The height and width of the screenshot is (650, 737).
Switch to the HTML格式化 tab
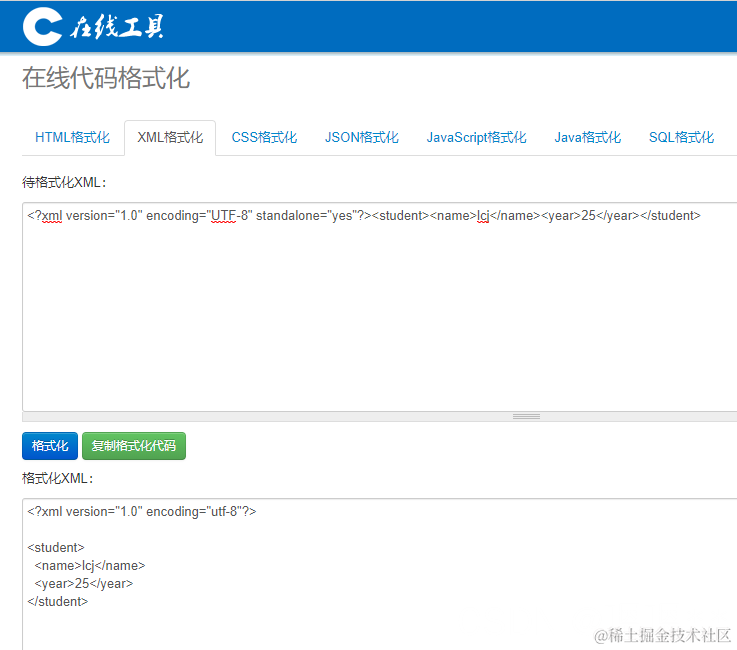[x=72, y=137]
